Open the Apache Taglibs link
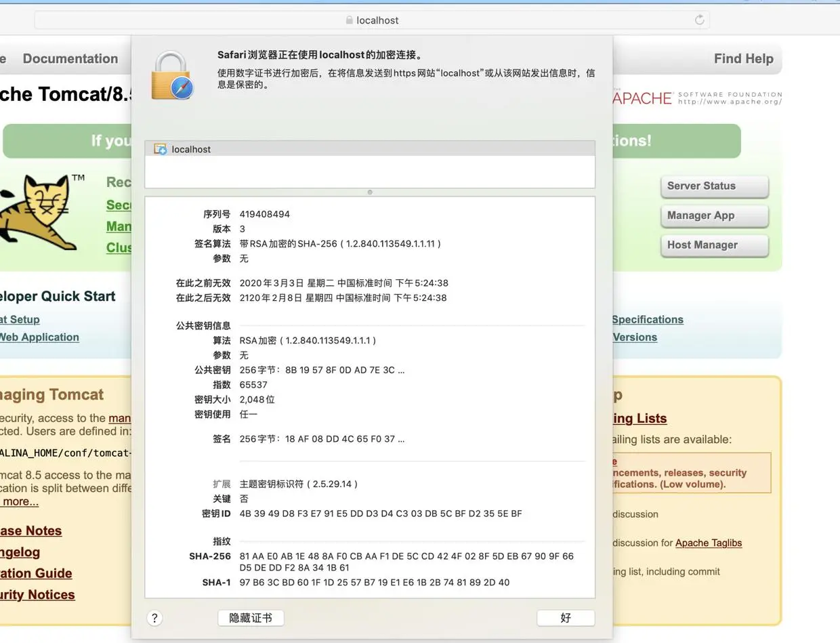The width and height of the screenshot is (840, 643). pos(709,543)
